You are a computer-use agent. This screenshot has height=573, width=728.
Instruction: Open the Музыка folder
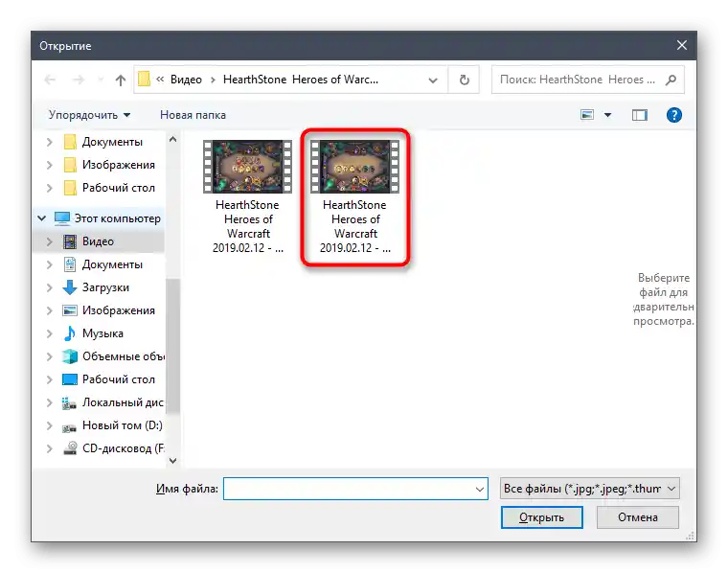pos(102,333)
